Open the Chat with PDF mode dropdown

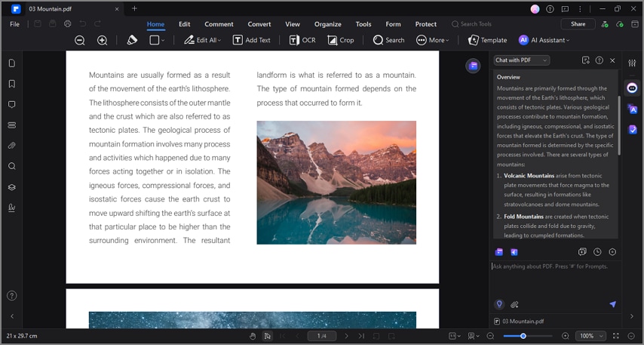coord(522,60)
